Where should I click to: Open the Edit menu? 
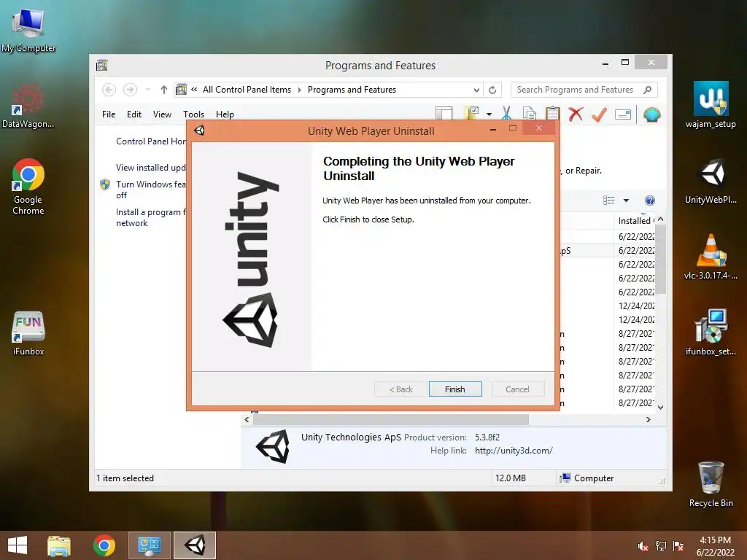(x=134, y=114)
